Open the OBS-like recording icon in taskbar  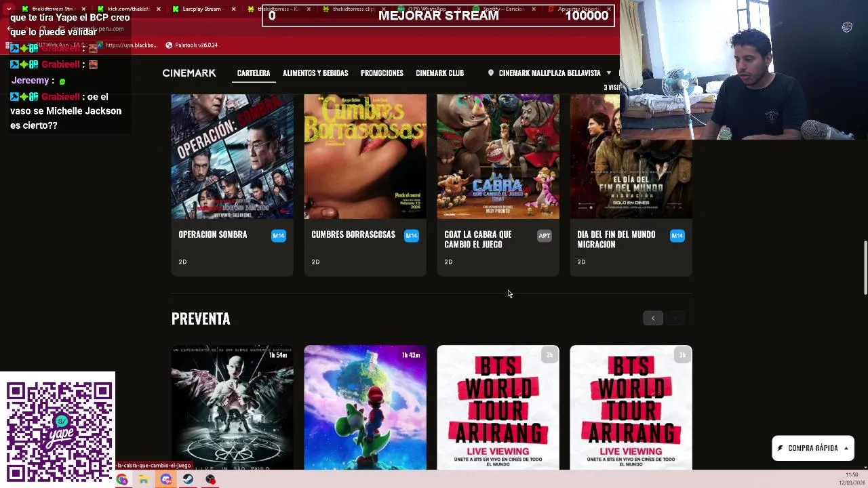211,479
